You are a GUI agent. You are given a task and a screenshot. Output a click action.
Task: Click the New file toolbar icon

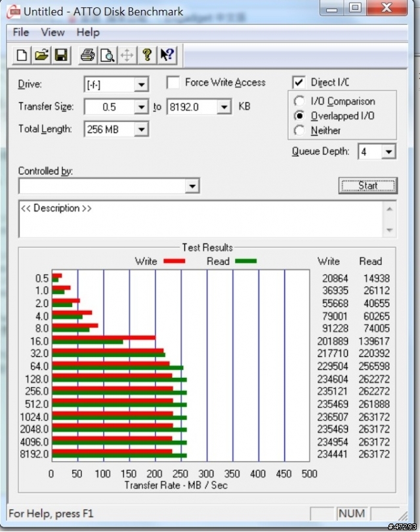(x=22, y=54)
